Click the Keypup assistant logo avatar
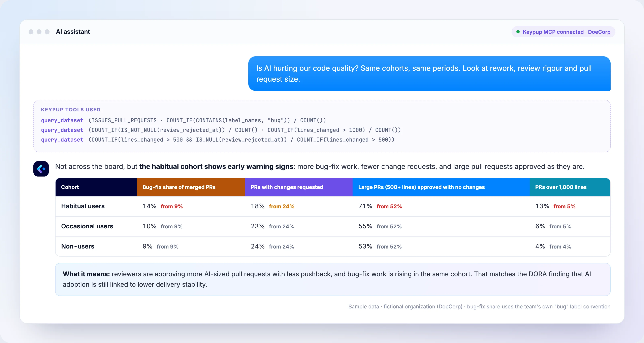 (x=41, y=169)
